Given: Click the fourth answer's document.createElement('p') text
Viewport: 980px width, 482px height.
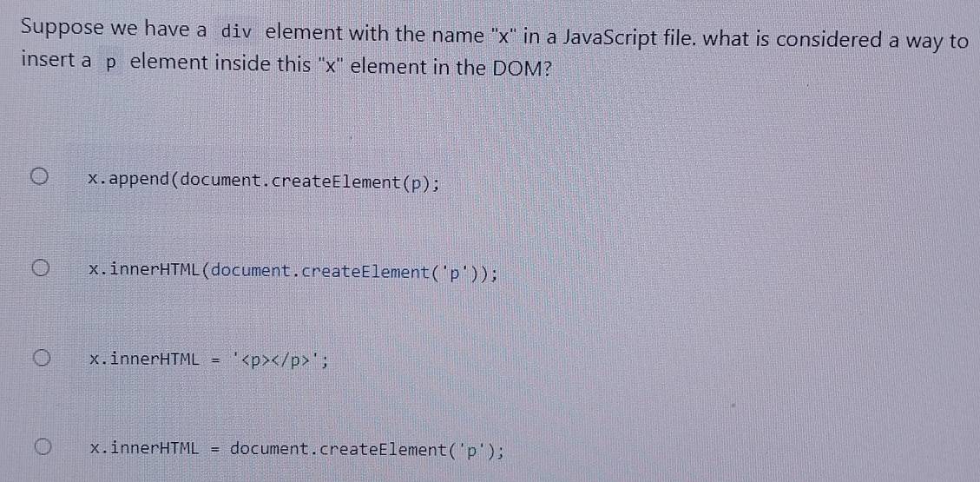Looking at the screenshot, I should pyautogui.click(x=366, y=450).
